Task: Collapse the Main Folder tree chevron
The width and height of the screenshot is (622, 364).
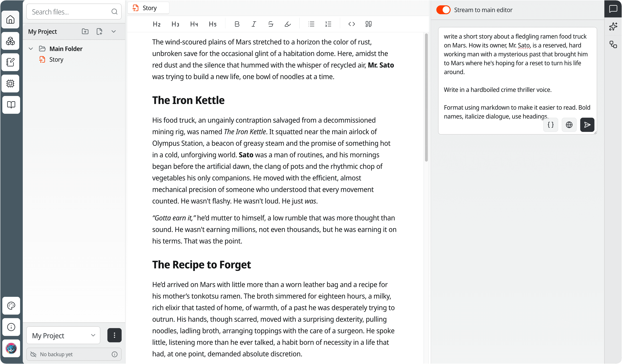Action: click(31, 49)
